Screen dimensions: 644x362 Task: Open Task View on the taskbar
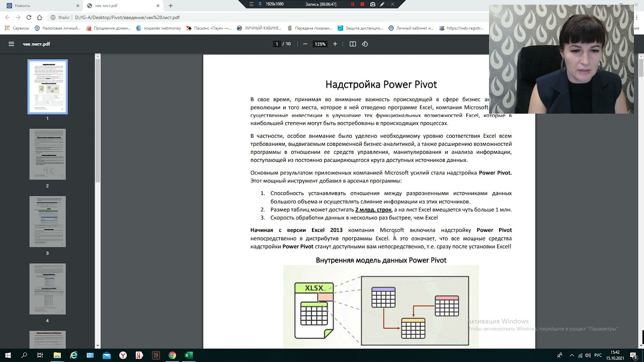pos(40,355)
